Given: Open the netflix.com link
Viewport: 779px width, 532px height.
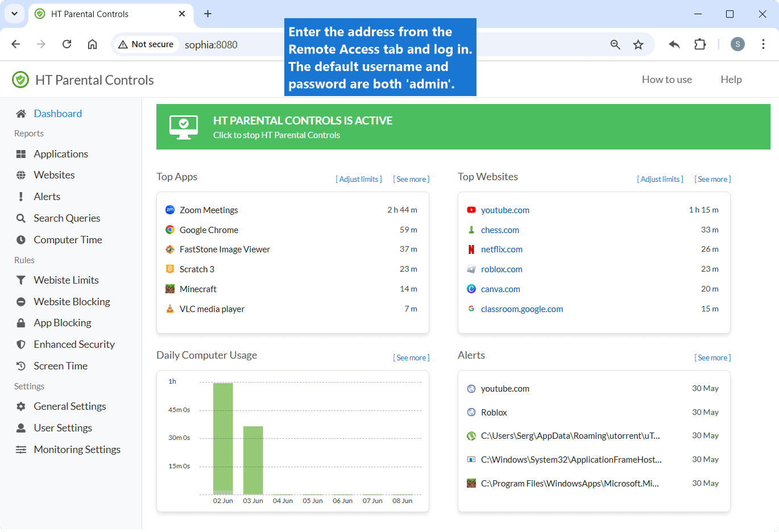Looking at the screenshot, I should pyautogui.click(x=502, y=250).
